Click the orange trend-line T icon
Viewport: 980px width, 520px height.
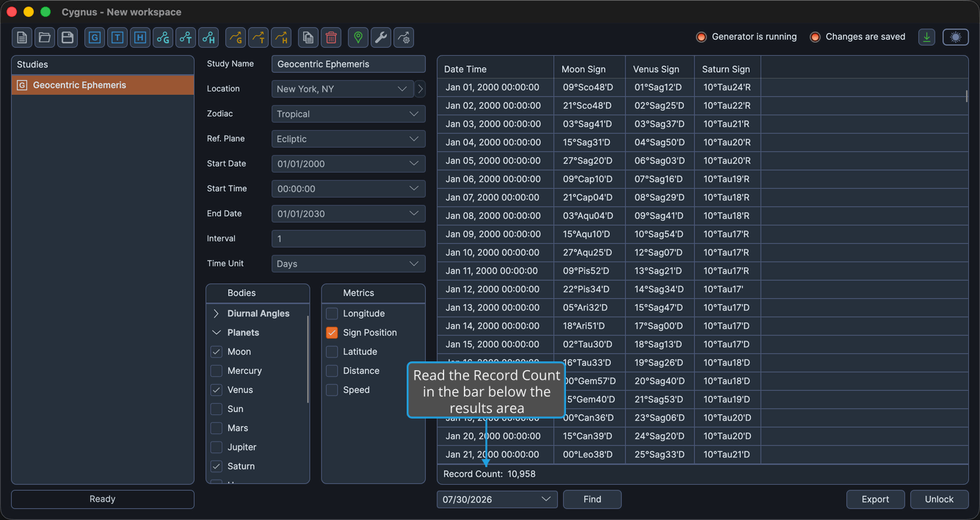[x=258, y=37]
